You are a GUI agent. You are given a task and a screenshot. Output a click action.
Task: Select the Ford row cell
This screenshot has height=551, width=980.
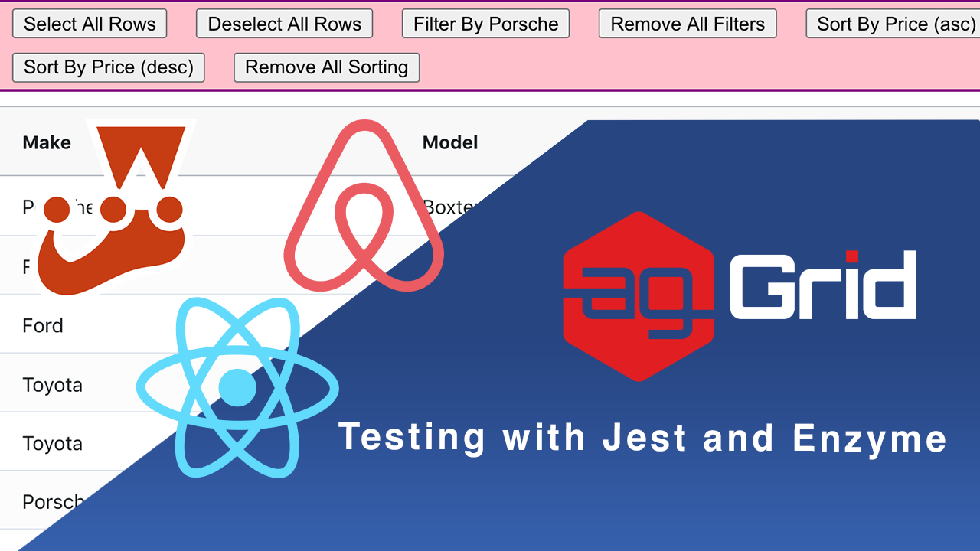click(x=43, y=325)
